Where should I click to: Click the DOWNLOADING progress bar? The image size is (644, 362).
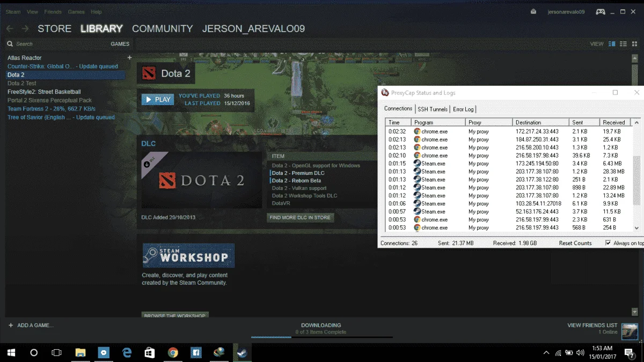(x=321, y=337)
